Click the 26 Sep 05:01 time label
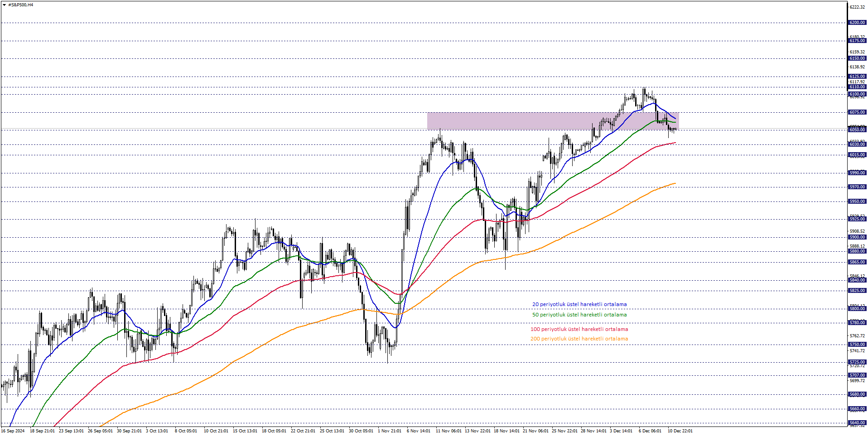 (x=100, y=431)
